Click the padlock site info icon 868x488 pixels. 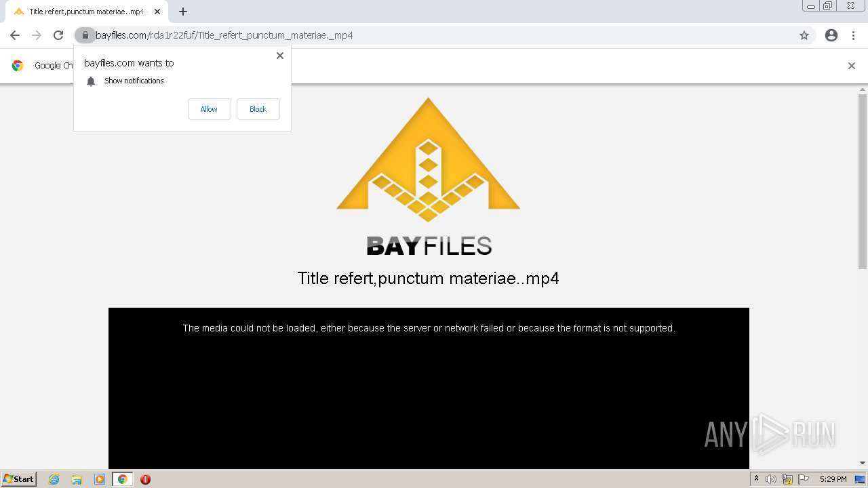[85, 35]
